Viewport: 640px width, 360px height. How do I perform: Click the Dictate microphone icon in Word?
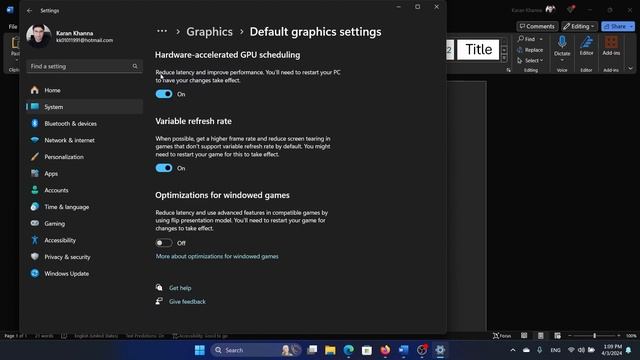tap(562, 42)
